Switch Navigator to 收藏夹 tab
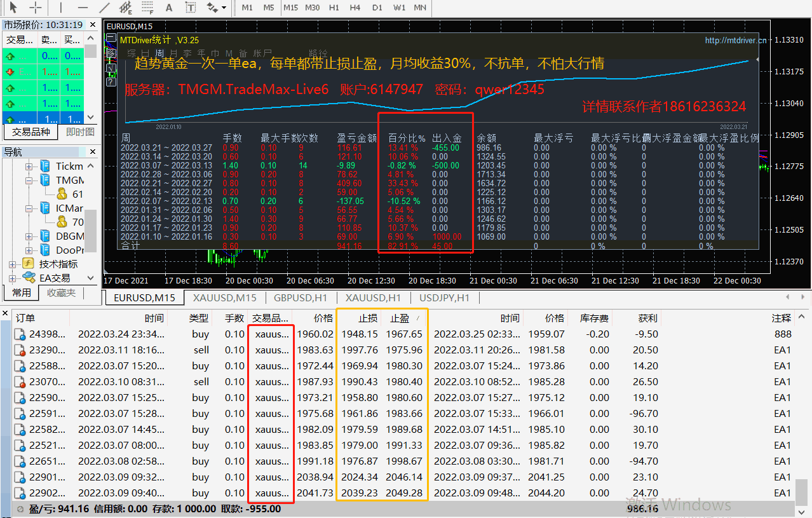Screen dimensions: 812x518 (x=61, y=292)
